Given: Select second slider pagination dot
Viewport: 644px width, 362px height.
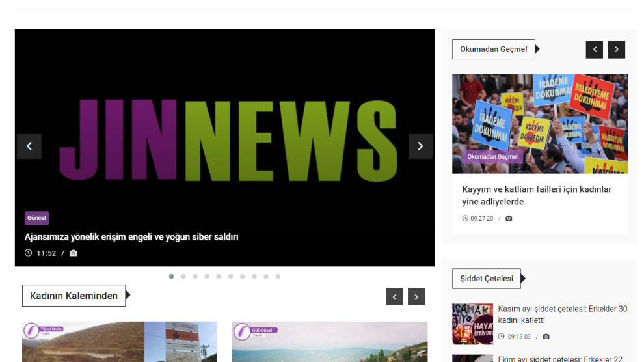Looking at the screenshot, I should [183, 277].
